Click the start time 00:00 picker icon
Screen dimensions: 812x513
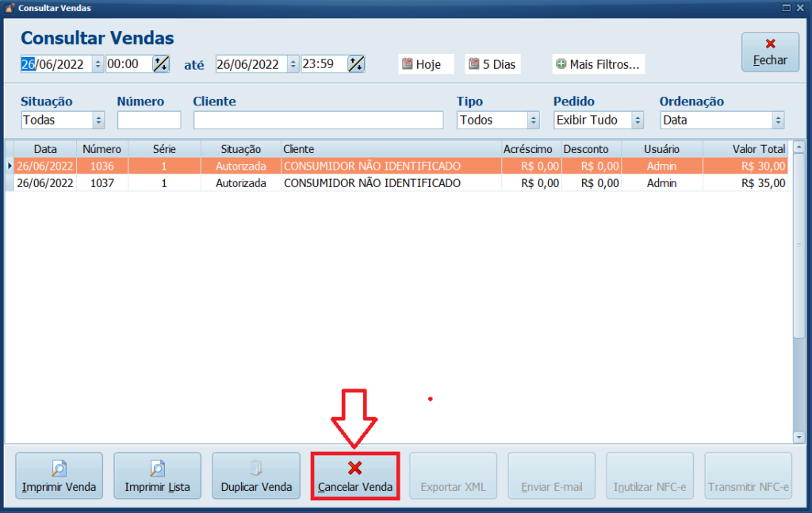[x=161, y=63]
